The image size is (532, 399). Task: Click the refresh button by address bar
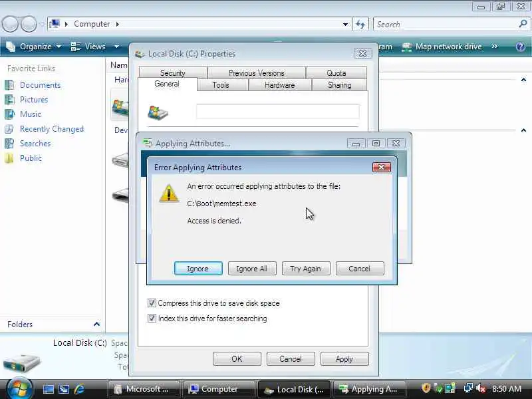360,24
